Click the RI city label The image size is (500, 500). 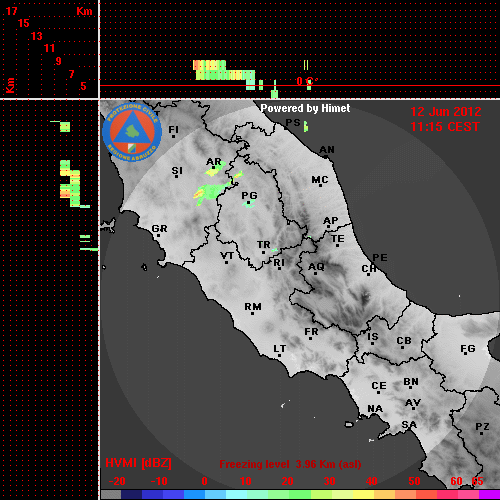pyautogui.click(x=279, y=263)
